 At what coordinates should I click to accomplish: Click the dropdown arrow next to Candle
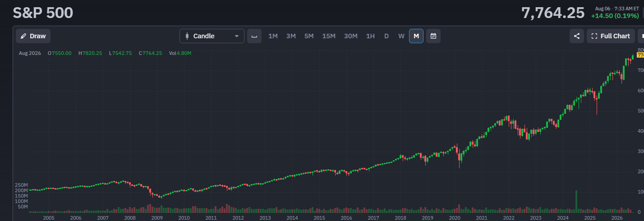click(x=237, y=36)
